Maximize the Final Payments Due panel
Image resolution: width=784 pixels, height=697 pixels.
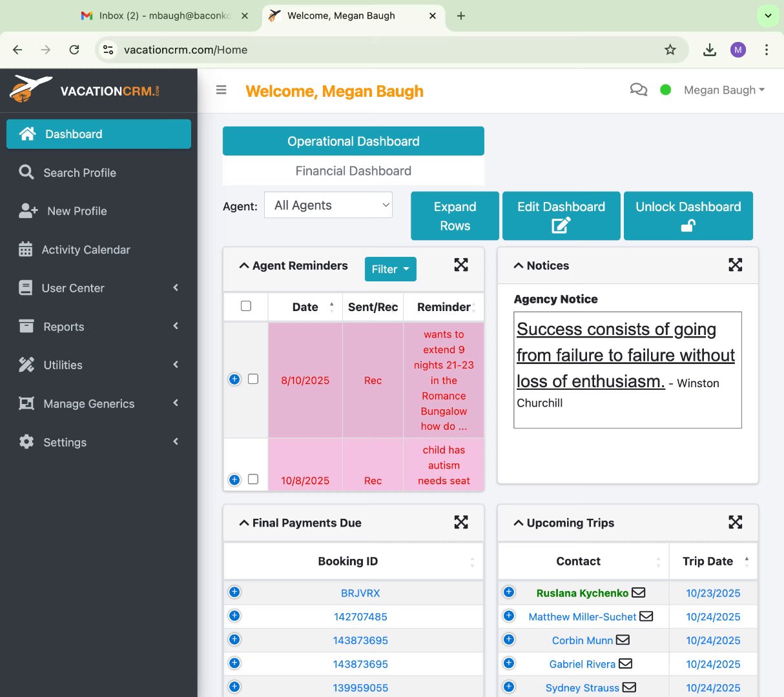pos(461,522)
